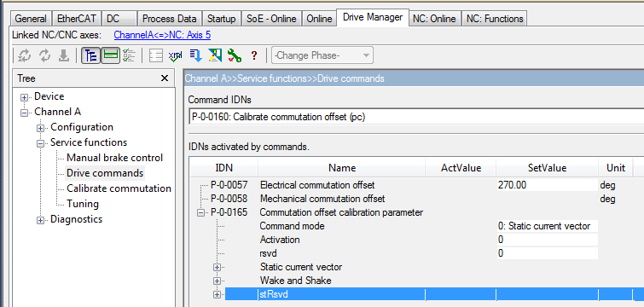Screen dimensions: 644x307
Task: Click the Electrical commutation offset name
Action: pos(317,185)
